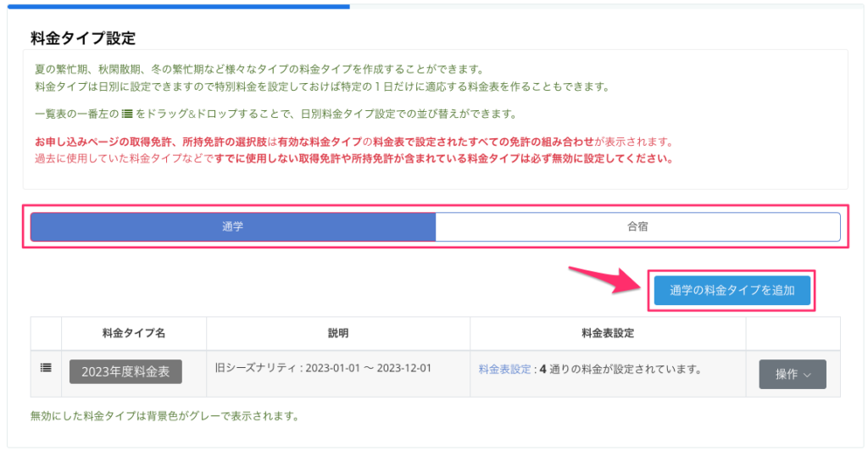Click the 2023年度料金表 name button

click(125, 371)
